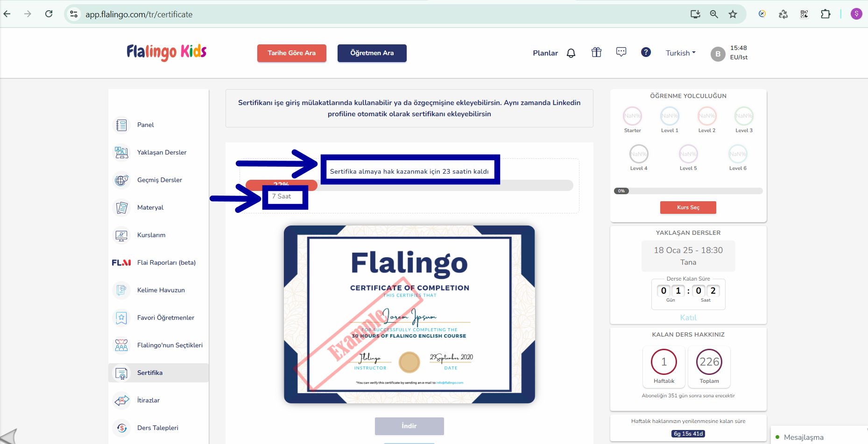Open the browser extensions puzzle icon

coord(826,14)
